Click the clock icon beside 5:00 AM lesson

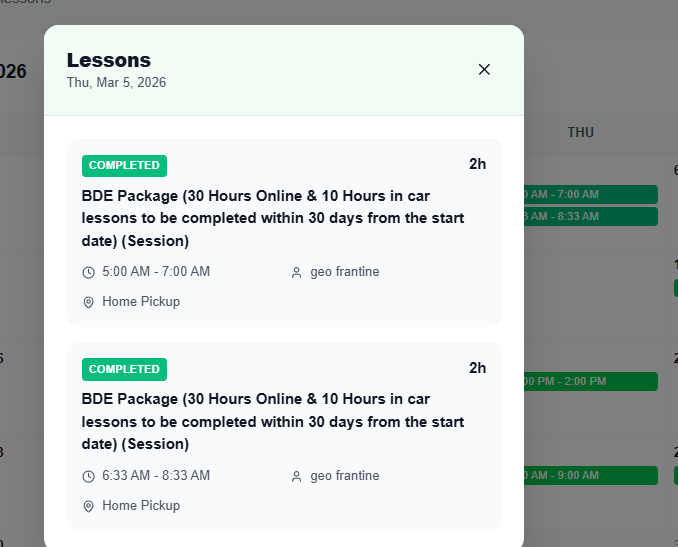(x=88, y=272)
